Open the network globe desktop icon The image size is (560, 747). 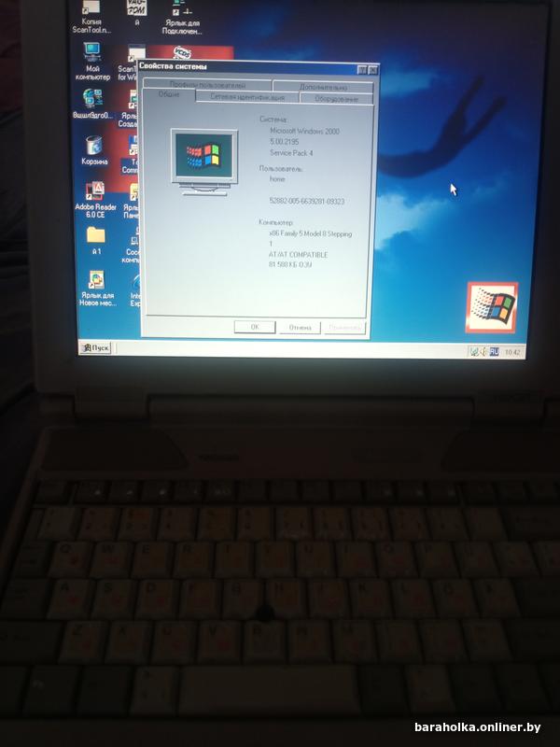coord(92,104)
